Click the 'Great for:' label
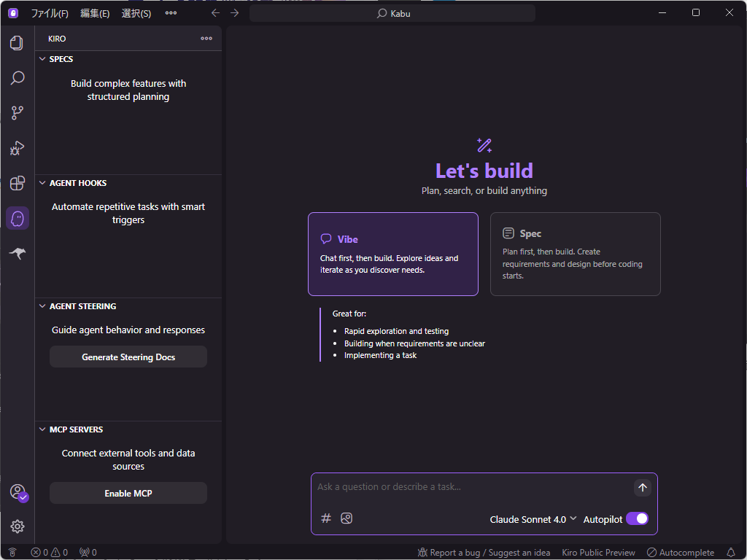The height and width of the screenshot is (560, 747). pyautogui.click(x=349, y=314)
